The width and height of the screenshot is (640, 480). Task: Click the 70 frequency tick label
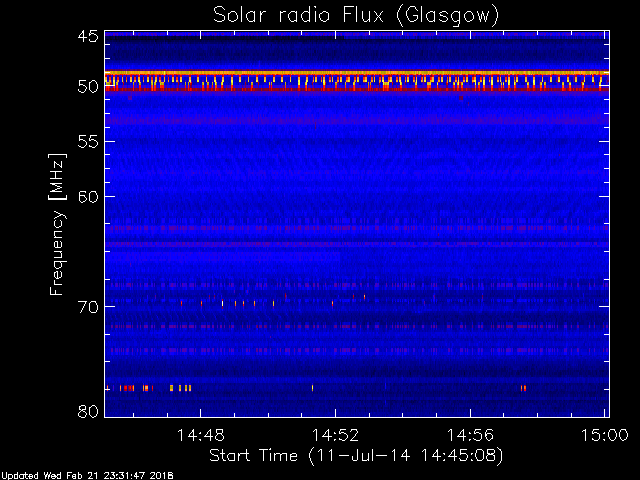pos(88,307)
